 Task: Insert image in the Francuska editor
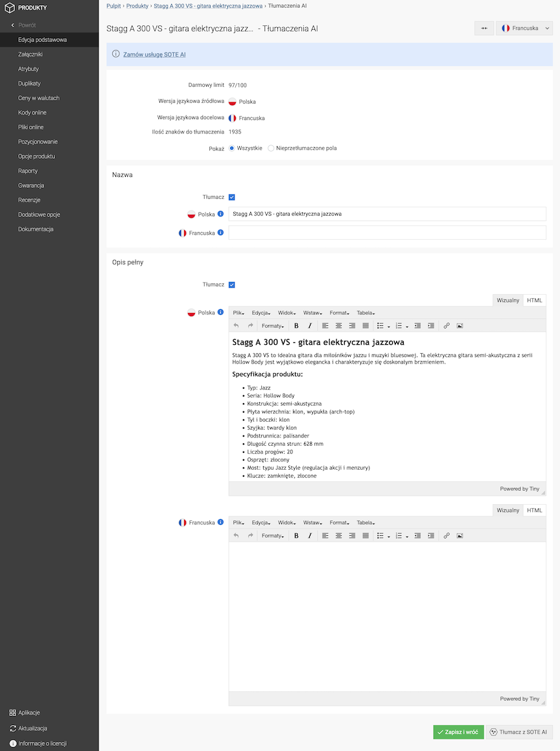tap(460, 535)
